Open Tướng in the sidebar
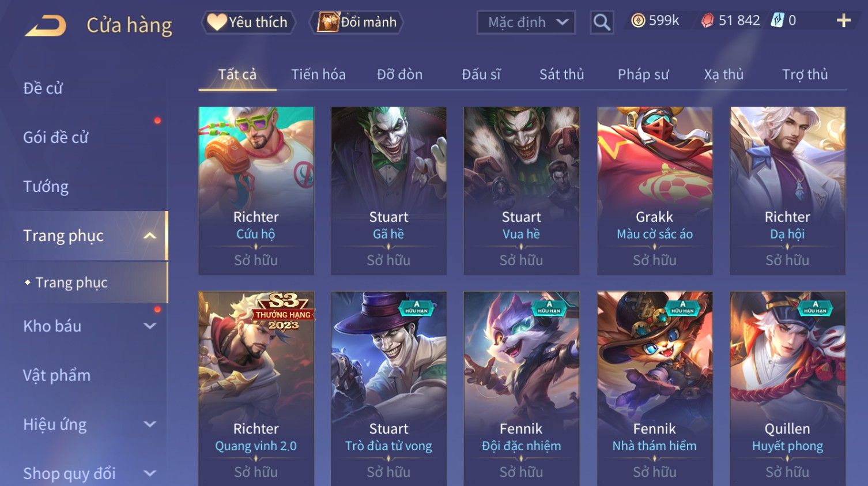This screenshot has height=486, width=868. (x=46, y=187)
